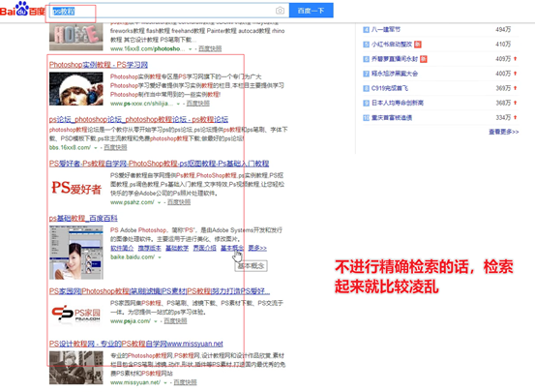The height and width of the screenshot is (392, 535).
Task: Expand dropdown arrow after bbs.16xx8.com URL
Action: (96, 148)
